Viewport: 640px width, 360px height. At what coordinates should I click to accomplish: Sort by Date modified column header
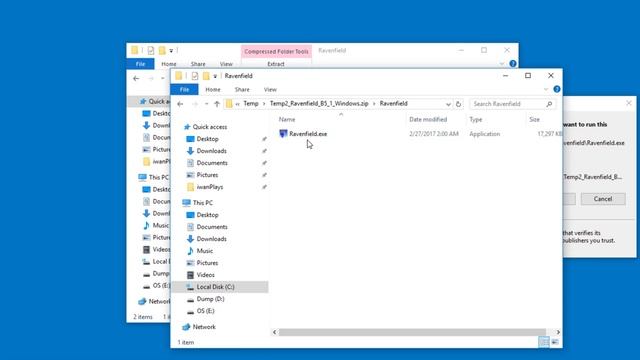(428, 120)
